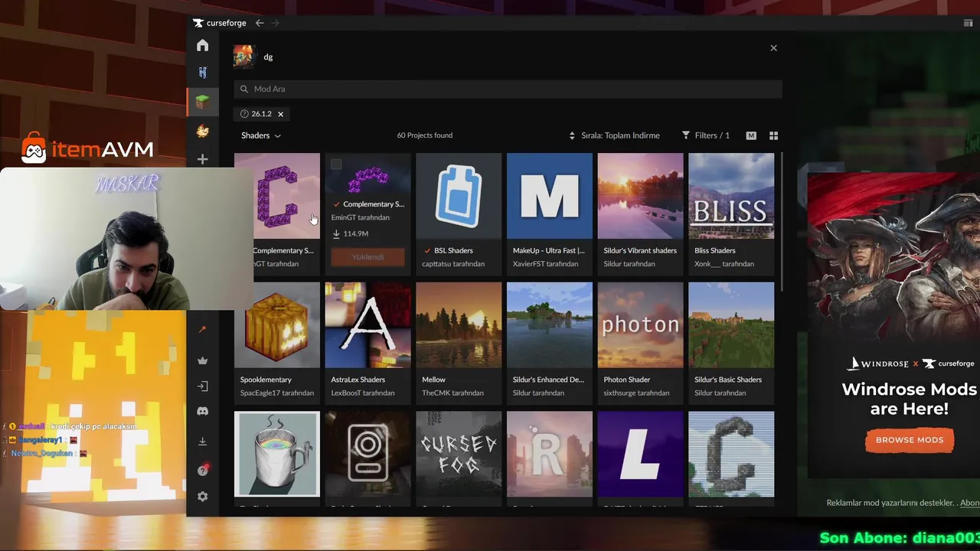
Task: Open the magic wand sidebar icon
Action: click(202, 329)
